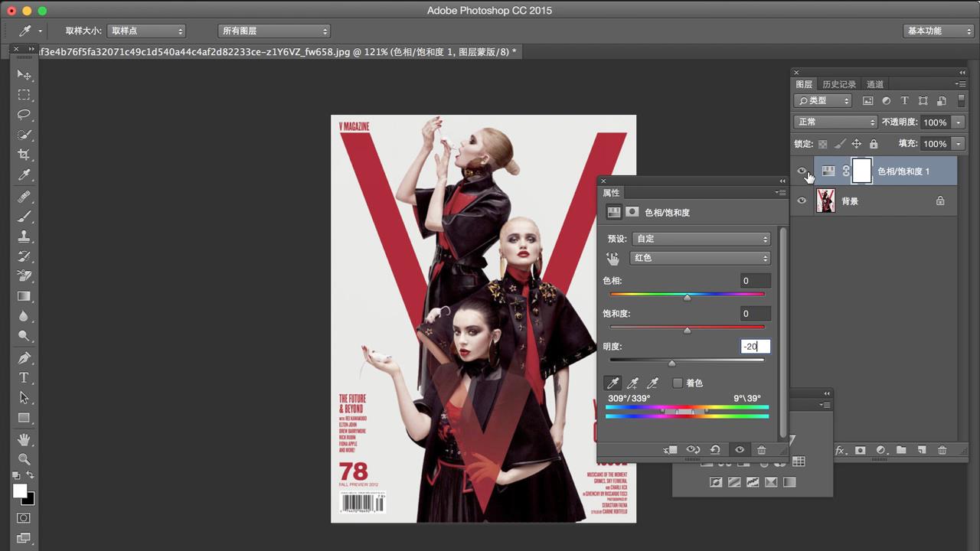
Task: Select the Dodge tool
Action: point(24,336)
